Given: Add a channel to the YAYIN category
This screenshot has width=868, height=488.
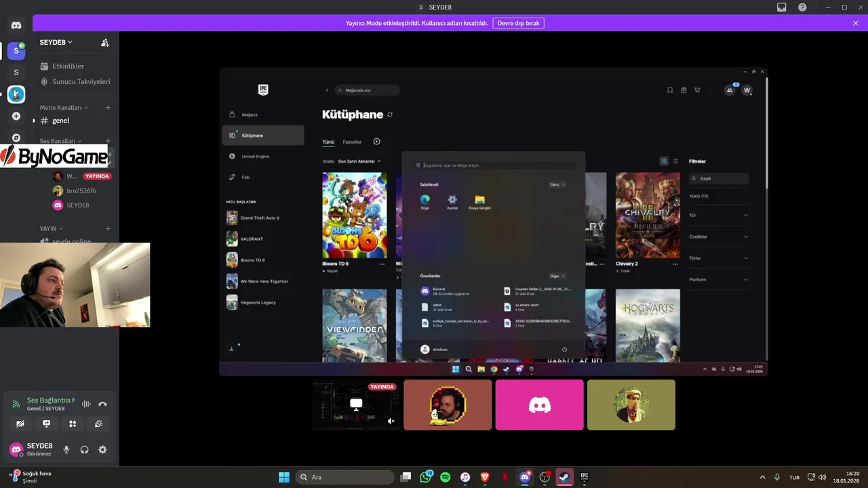Looking at the screenshot, I should coord(108,228).
